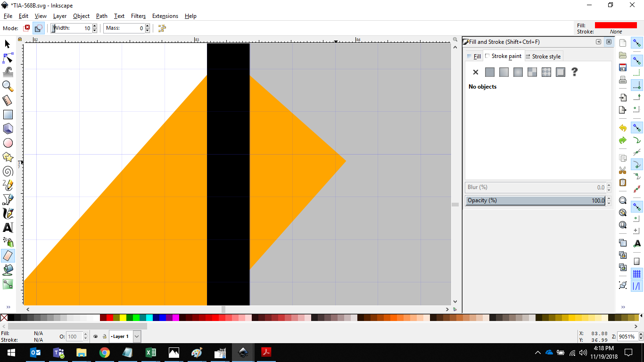The height and width of the screenshot is (362, 644).
Task: Select the Measure tool
Action: click(8, 100)
